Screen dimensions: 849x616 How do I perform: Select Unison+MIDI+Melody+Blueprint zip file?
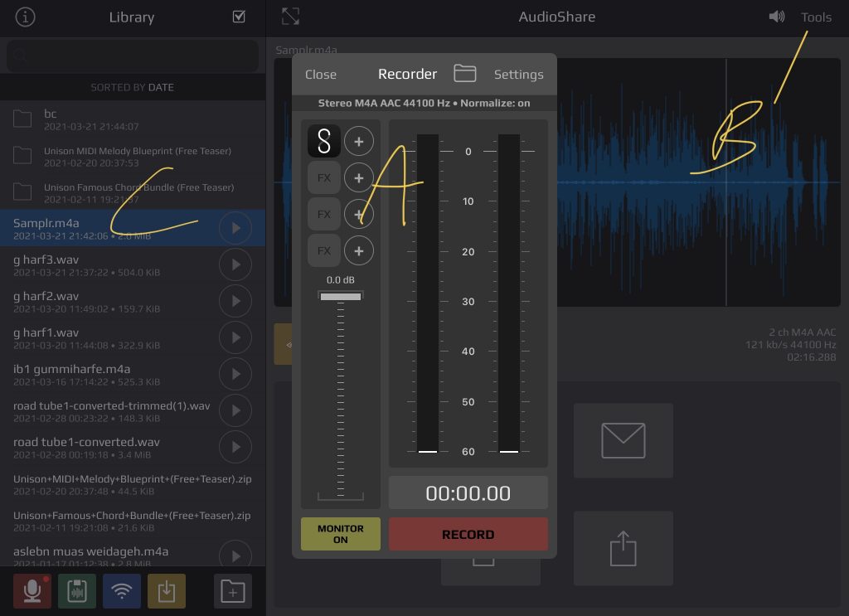point(133,484)
